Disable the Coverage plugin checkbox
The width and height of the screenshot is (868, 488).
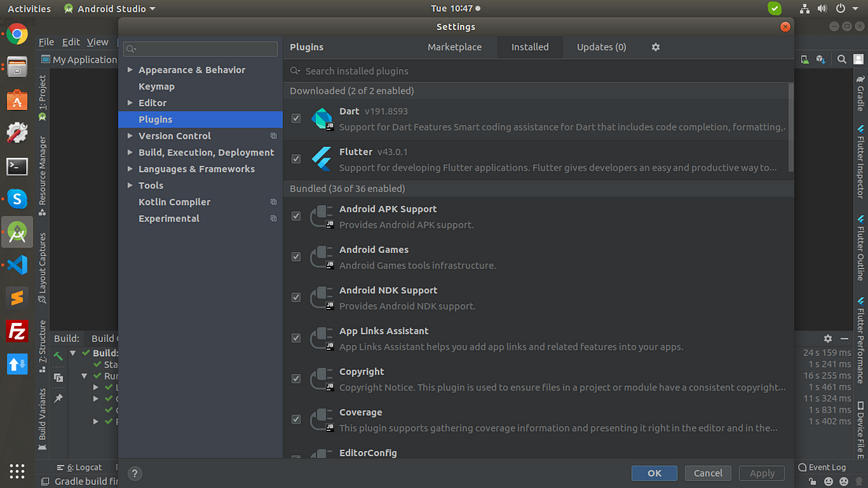296,420
